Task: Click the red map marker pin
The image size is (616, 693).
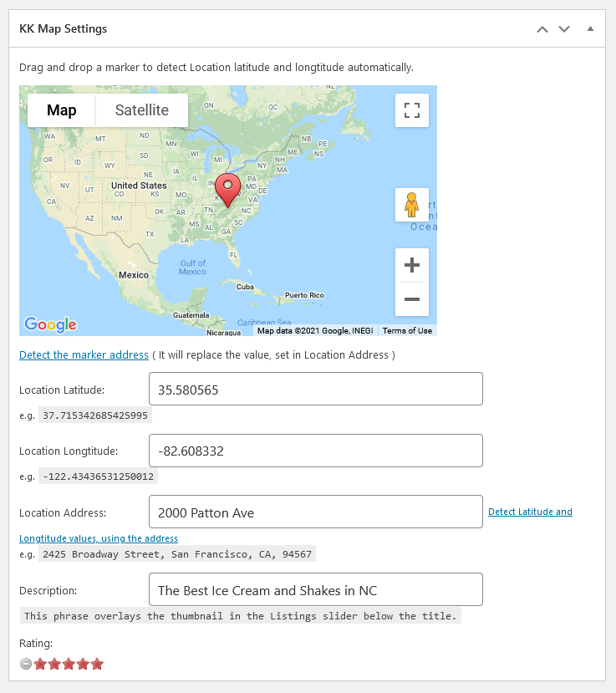Action: (227, 191)
